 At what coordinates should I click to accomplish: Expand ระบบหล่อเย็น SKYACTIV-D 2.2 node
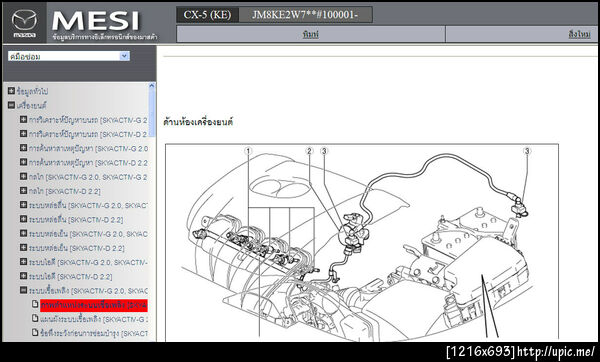(x=23, y=248)
